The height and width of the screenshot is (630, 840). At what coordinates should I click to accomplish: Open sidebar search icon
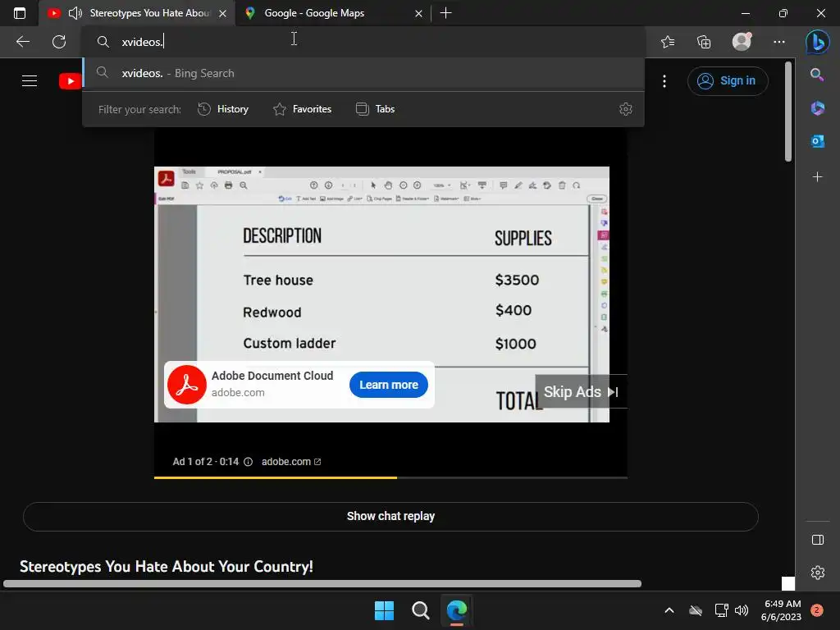pyautogui.click(x=817, y=75)
